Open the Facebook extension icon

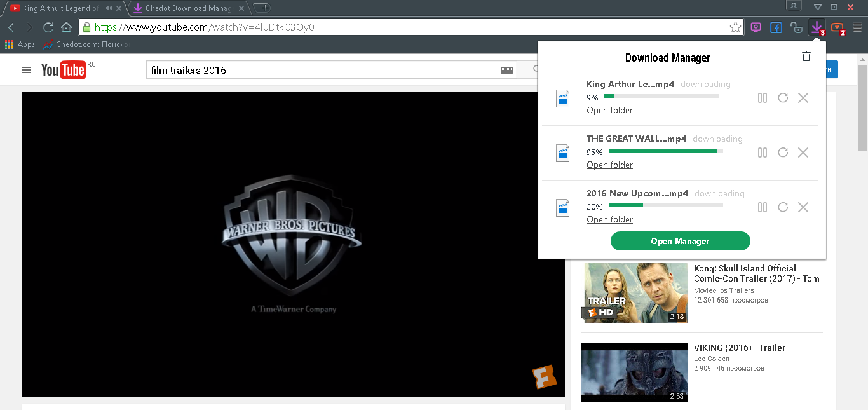pos(776,27)
